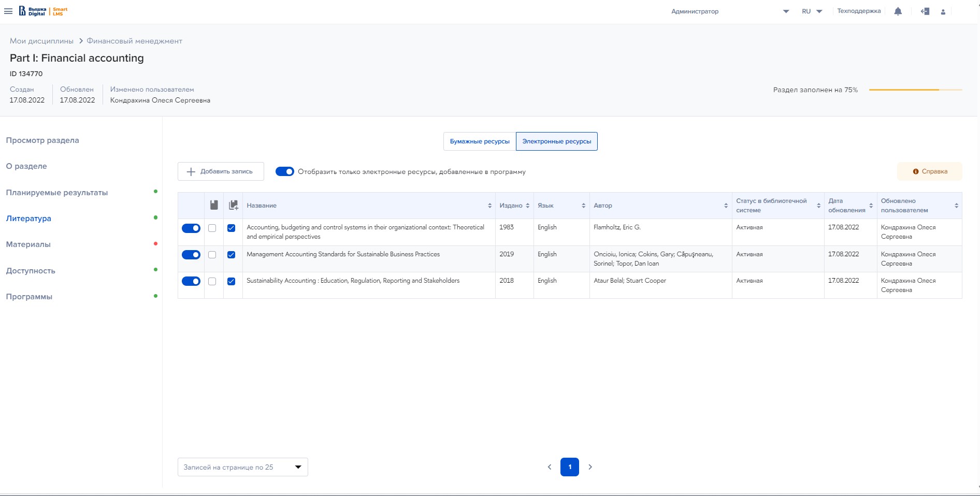The height and width of the screenshot is (496, 980).
Task: Open the Справка help button
Action: coord(929,171)
